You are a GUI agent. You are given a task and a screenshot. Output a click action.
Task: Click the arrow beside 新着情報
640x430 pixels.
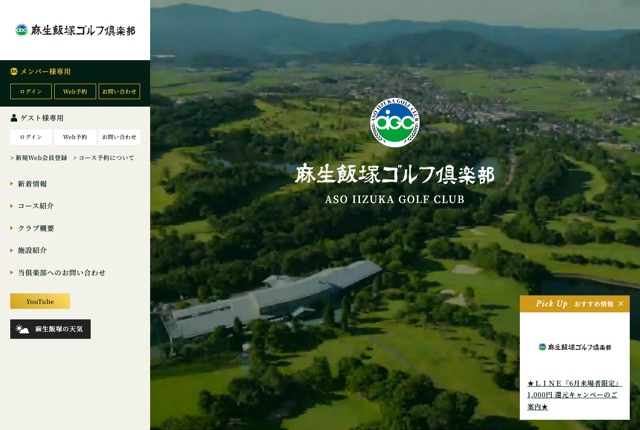[12, 184]
